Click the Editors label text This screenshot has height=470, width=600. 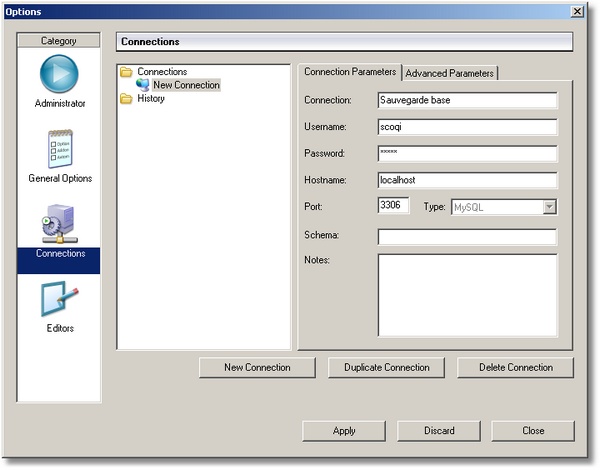pos(60,328)
